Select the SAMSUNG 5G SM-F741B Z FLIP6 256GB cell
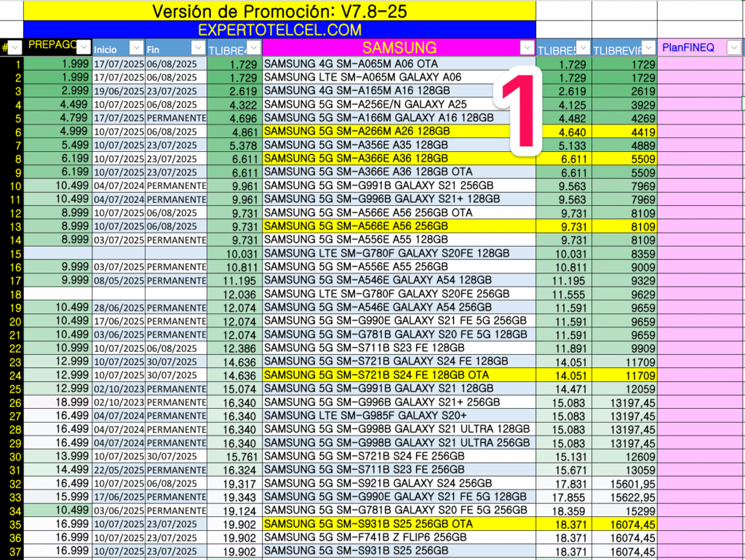The height and width of the screenshot is (560, 745). click(x=399, y=537)
